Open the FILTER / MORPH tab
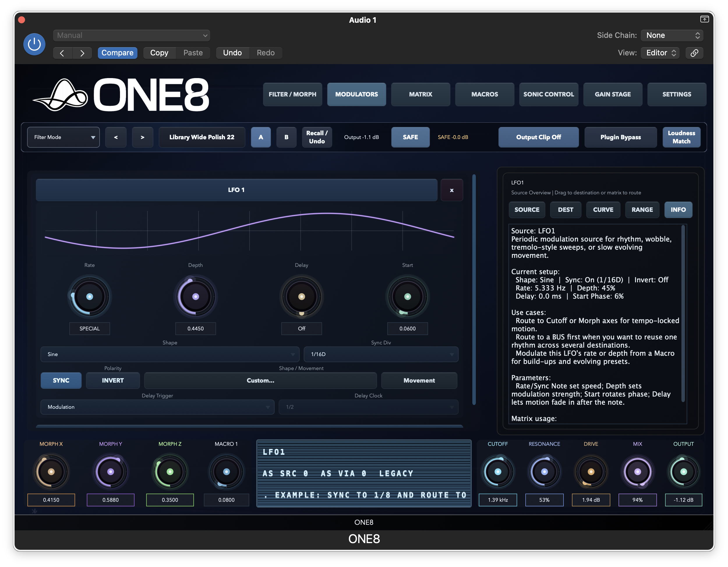The width and height of the screenshot is (728, 567). coord(292,94)
